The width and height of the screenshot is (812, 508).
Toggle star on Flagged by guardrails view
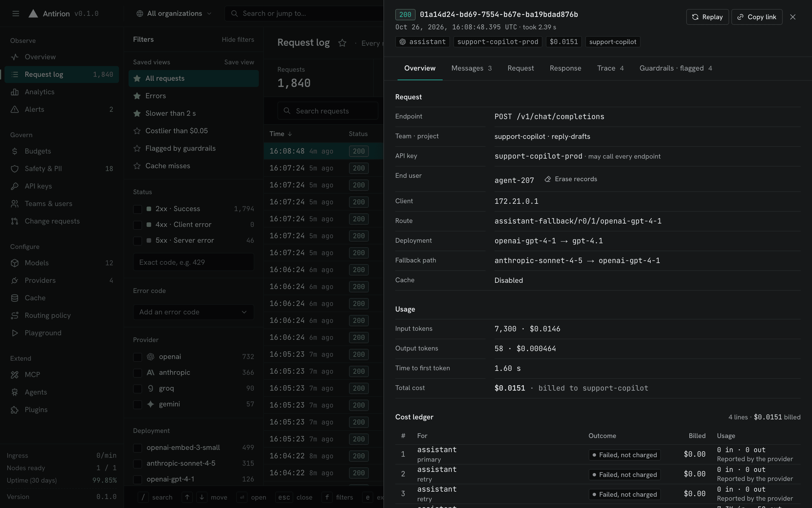(x=137, y=148)
